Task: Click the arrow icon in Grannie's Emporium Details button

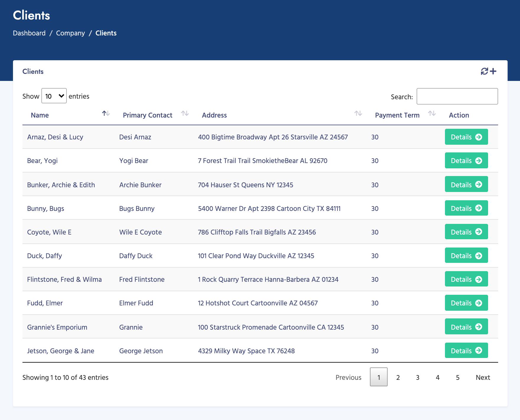Action: point(479,327)
